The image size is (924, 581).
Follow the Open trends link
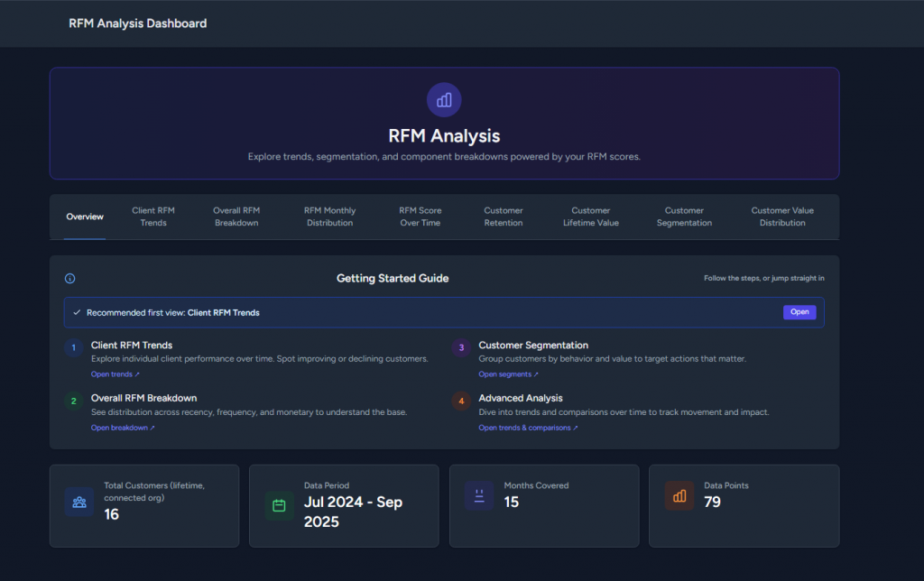click(x=115, y=374)
